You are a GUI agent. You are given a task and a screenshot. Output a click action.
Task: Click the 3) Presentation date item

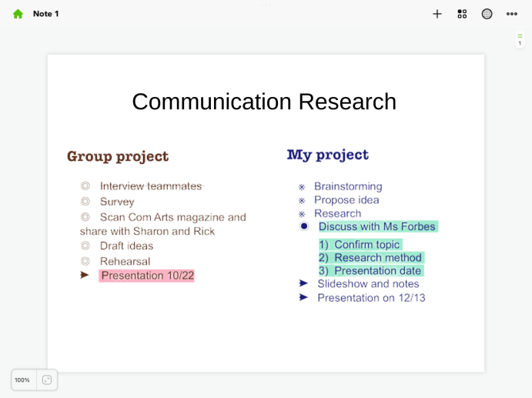click(x=371, y=271)
